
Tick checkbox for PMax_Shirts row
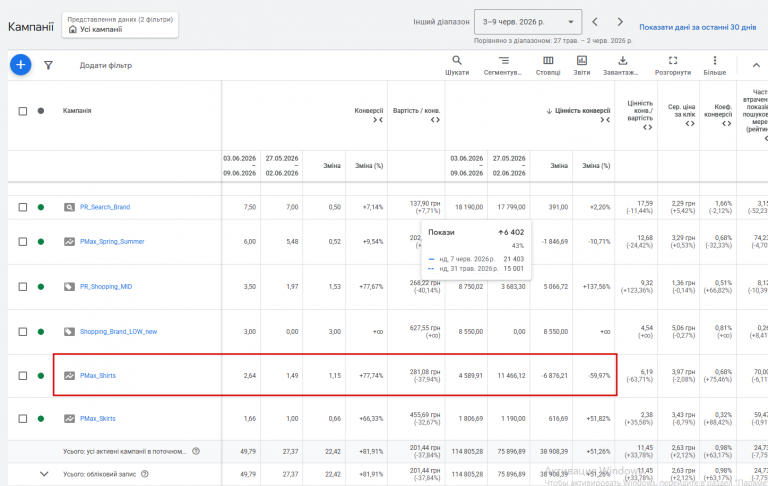pyautogui.click(x=23, y=376)
